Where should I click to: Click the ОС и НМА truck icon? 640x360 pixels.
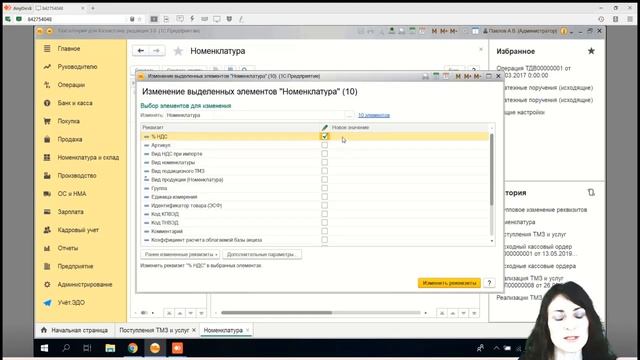click(47, 194)
